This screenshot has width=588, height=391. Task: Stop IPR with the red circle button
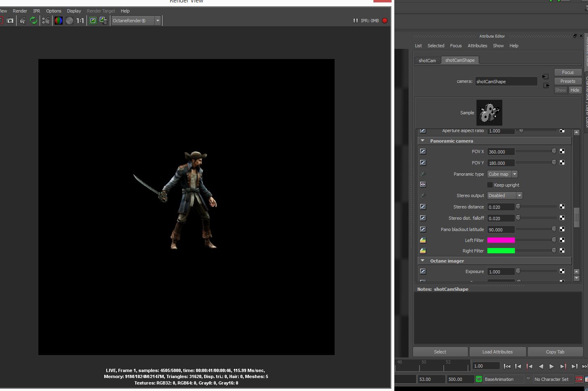[x=385, y=21]
